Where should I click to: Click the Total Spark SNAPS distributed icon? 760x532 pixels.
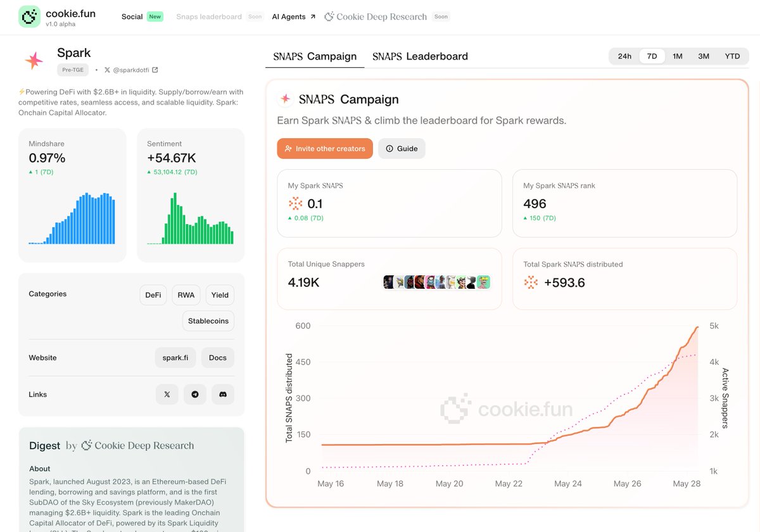531,282
